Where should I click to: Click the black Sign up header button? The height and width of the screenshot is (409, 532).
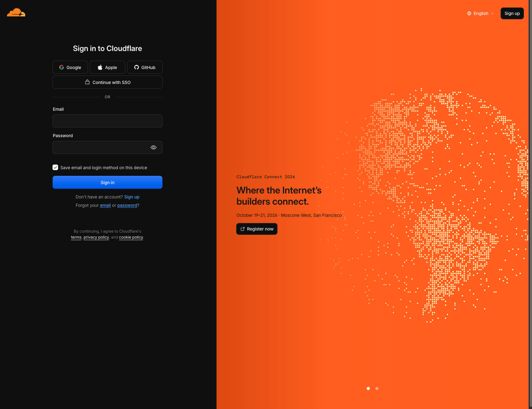(512, 13)
